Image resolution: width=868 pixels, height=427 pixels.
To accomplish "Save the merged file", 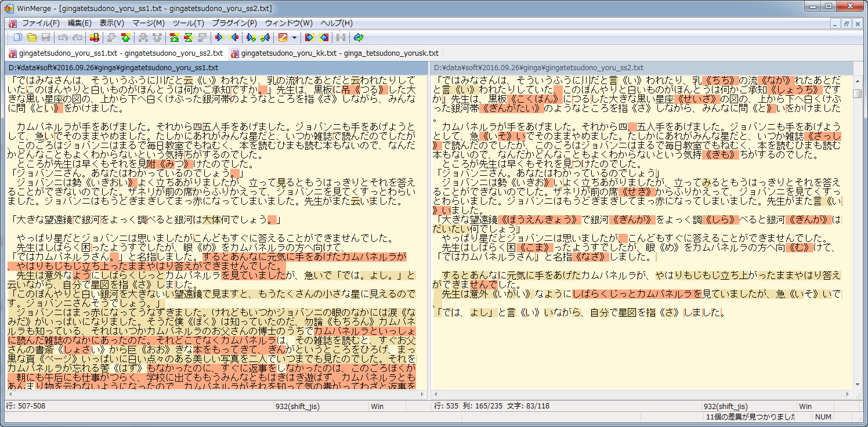I will [46, 37].
